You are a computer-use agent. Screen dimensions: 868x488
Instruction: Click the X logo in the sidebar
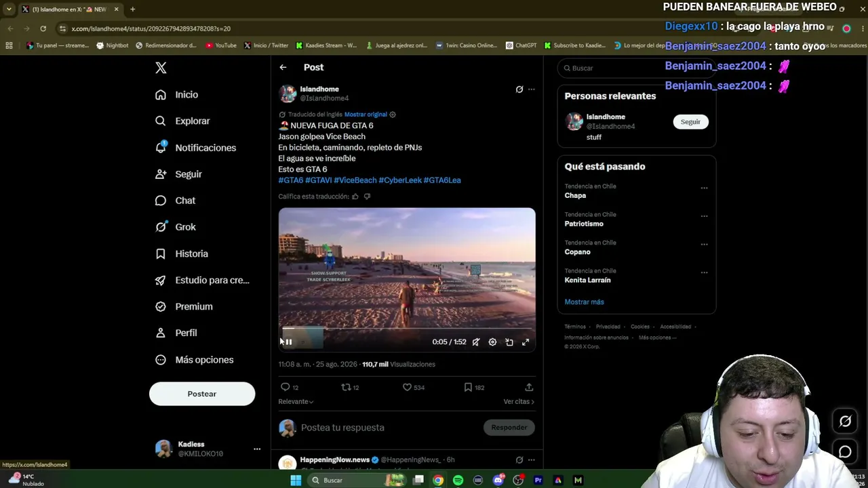[161, 68]
